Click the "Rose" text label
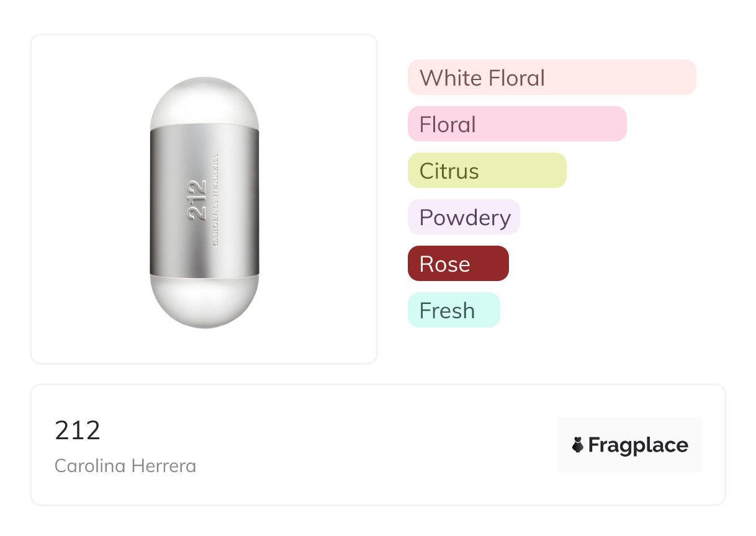The height and width of the screenshot is (536, 756). (444, 264)
